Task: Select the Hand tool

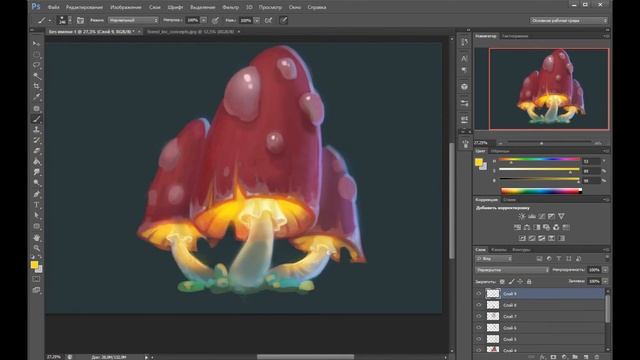Action: click(x=36, y=237)
